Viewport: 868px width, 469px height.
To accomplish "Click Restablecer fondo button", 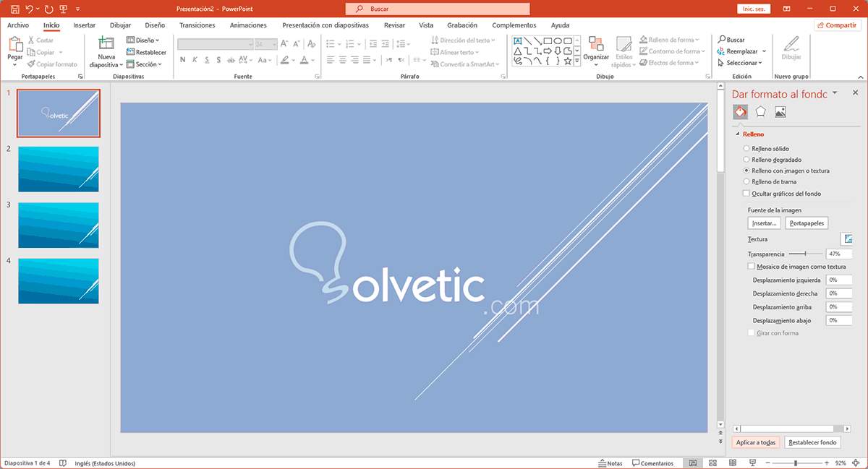I will (812, 442).
